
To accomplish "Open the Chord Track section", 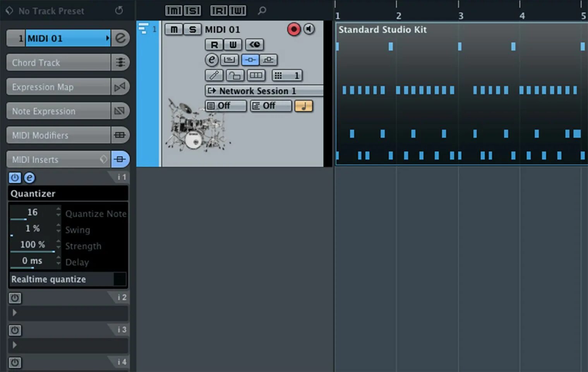I will pyautogui.click(x=58, y=62).
